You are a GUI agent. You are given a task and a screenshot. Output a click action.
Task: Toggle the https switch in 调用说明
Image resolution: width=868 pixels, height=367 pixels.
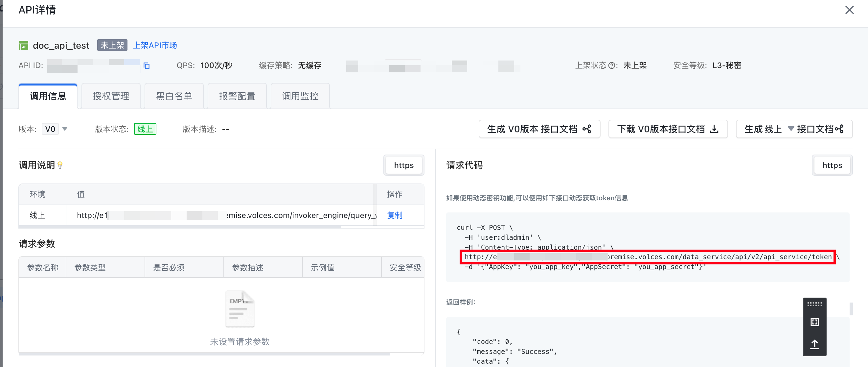click(404, 165)
